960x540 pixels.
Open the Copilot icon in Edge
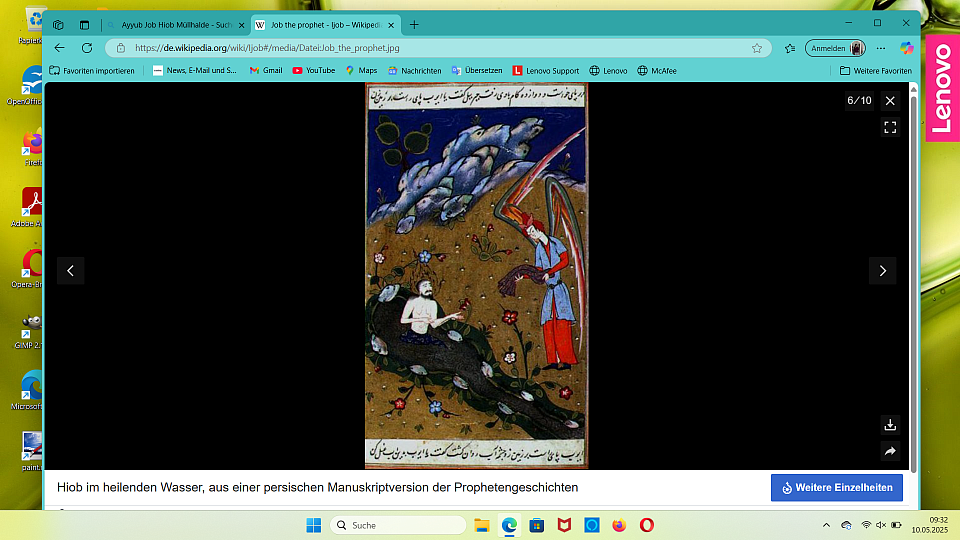[907, 48]
